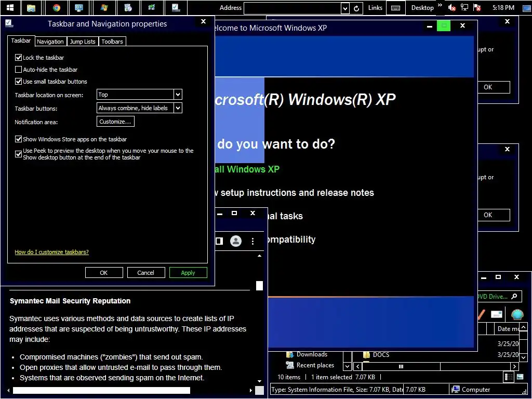Cancel the taskbar properties dialog
This screenshot has height=399, width=532.
pos(146,272)
